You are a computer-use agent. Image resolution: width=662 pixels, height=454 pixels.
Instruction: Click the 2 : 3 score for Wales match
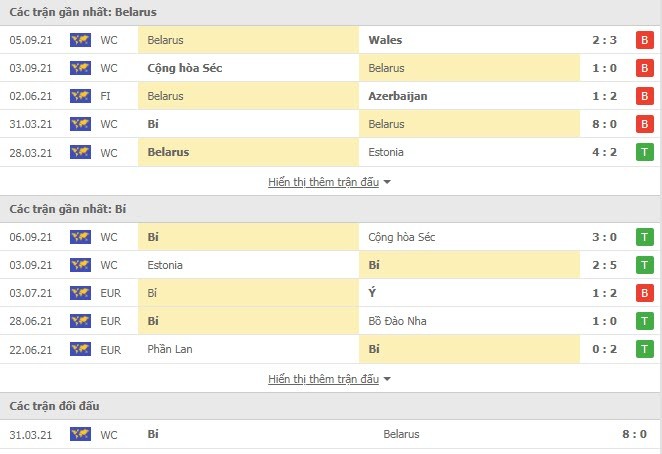tap(604, 40)
